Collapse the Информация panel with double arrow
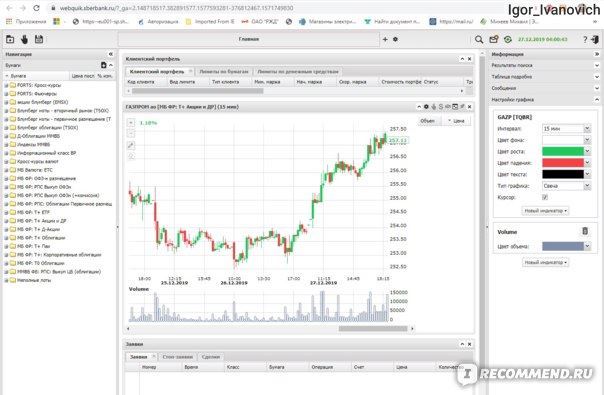The image size is (604, 395). 597,54
